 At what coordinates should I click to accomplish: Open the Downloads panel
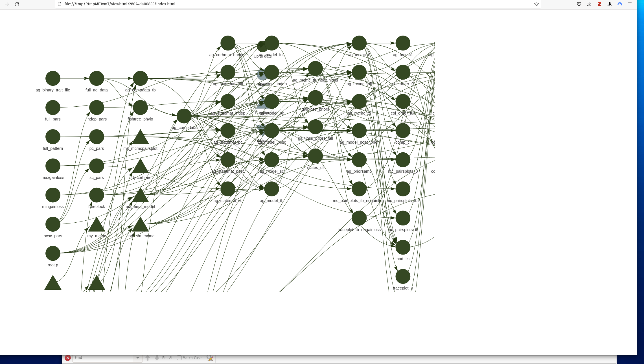[589, 4]
